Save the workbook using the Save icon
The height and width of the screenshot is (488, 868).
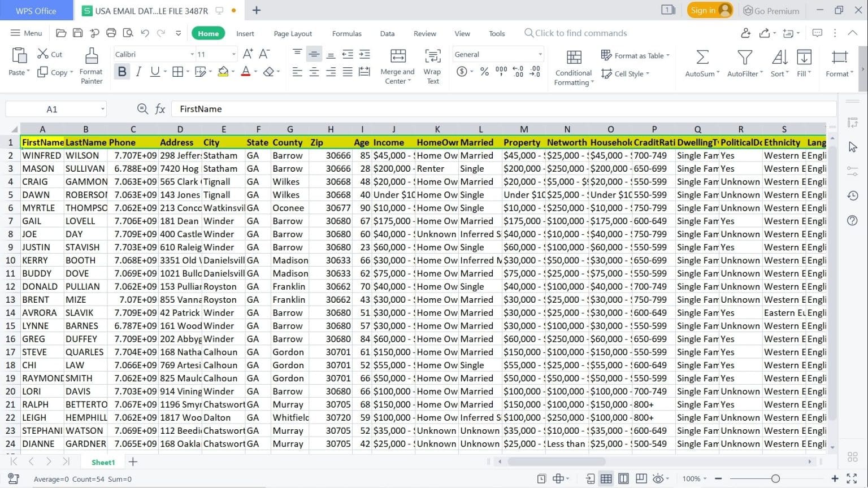(x=78, y=33)
